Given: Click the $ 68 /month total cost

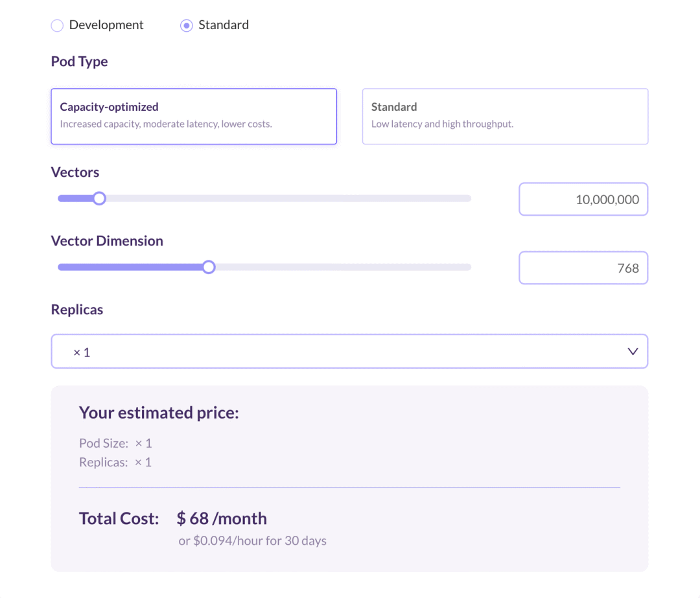Looking at the screenshot, I should (x=222, y=518).
